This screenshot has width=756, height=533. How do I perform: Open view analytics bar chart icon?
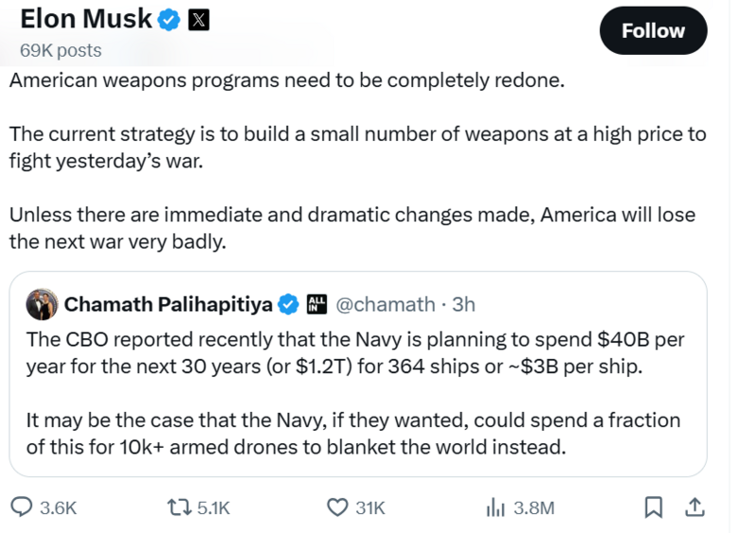pos(496,507)
